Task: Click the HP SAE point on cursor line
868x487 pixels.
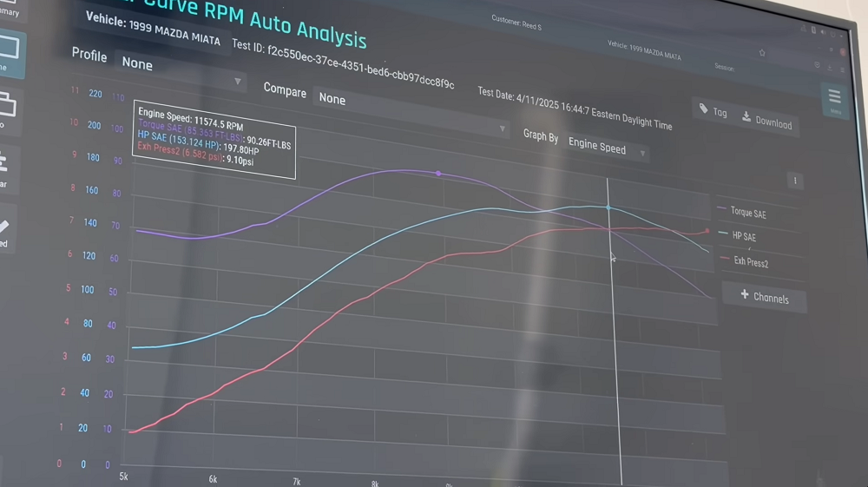Action: coord(608,208)
